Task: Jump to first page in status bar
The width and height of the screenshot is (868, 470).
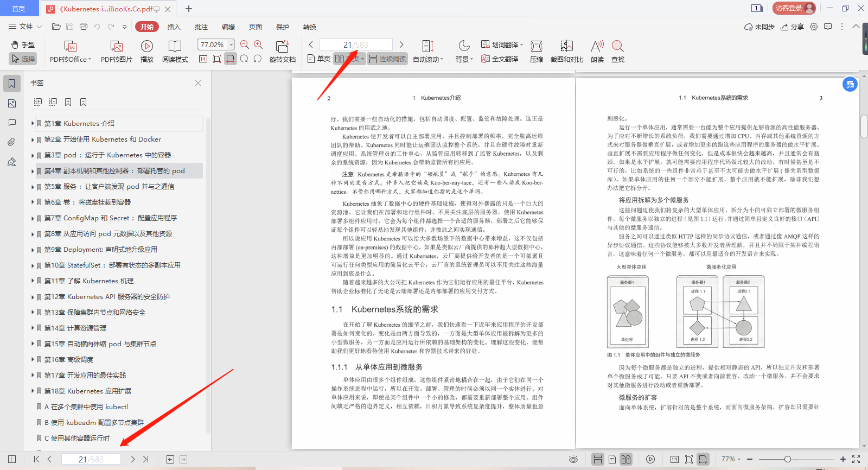Action: click(x=36, y=459)
